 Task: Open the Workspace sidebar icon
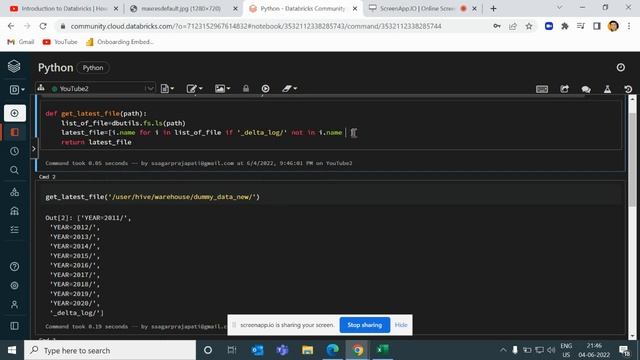15,132
